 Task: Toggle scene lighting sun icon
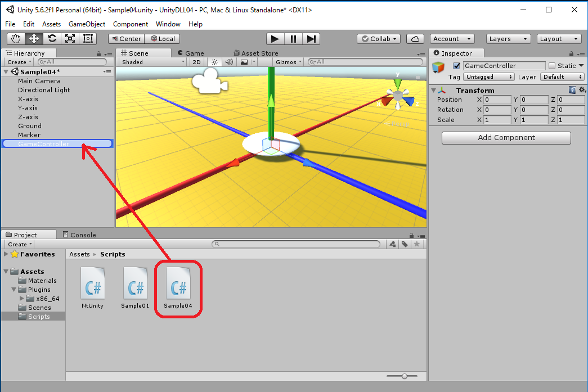pyautogui.click(x=214, y=62)
